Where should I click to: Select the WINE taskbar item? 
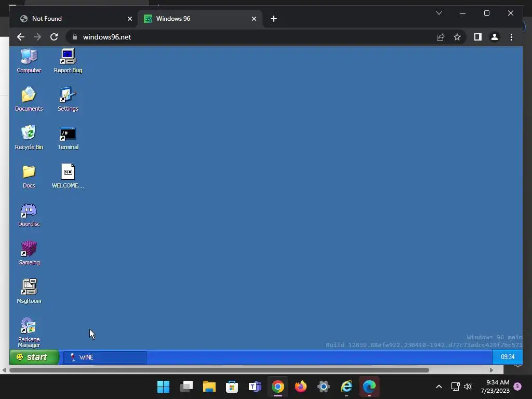tap(105, 357)
